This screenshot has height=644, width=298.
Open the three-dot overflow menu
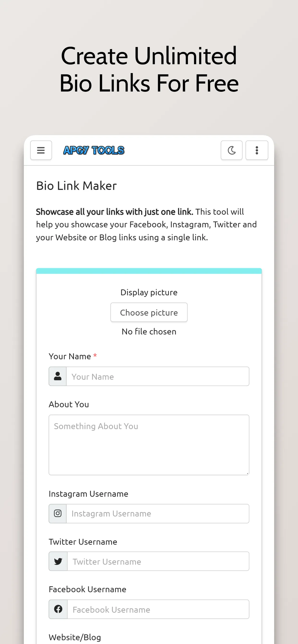[x=256, y=150]
